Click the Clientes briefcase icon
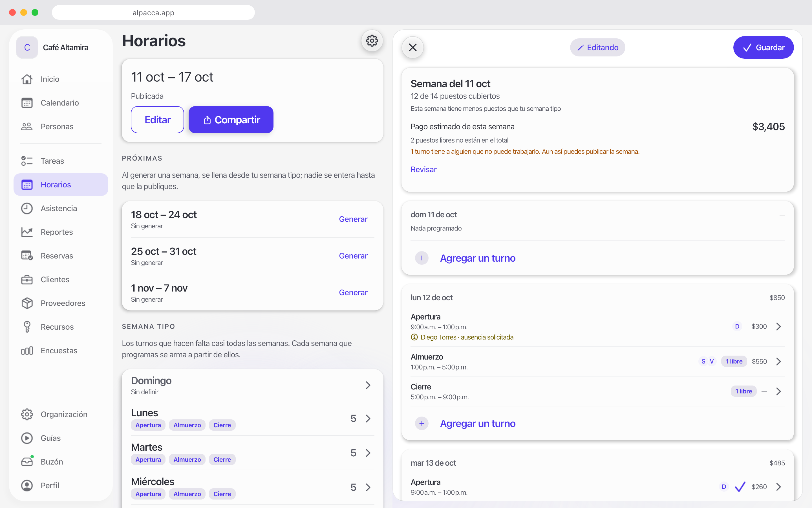This screenshot has width=812, height=508. tap(27, 279)
